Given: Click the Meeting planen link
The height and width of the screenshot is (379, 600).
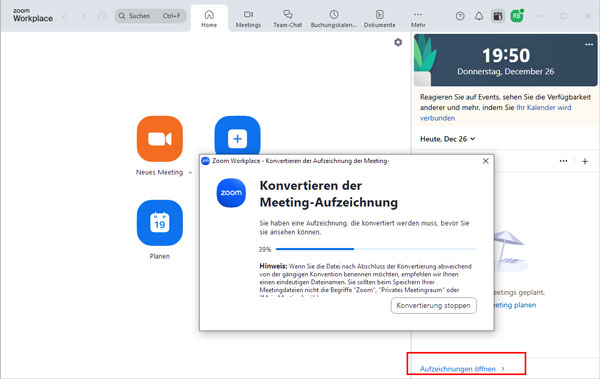Looking at the screenshot, I should pyautogui.click(x=514, y=305).
